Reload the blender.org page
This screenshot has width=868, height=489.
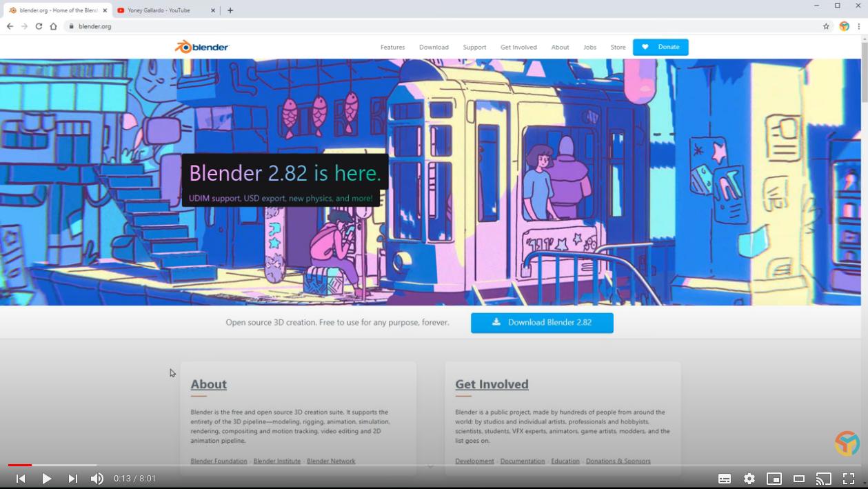coord(39,26)
